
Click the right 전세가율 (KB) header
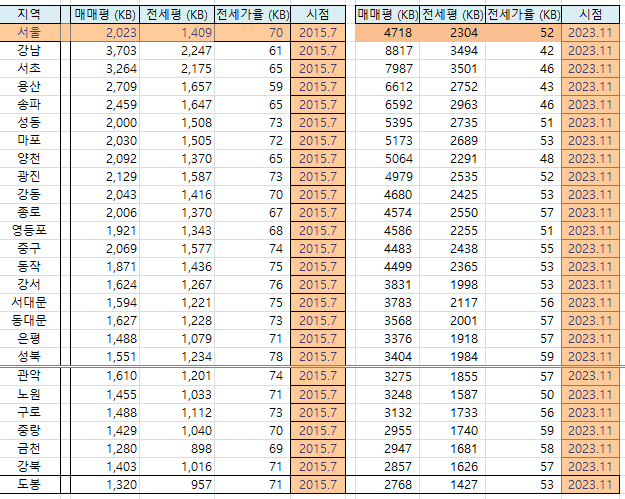524,15
